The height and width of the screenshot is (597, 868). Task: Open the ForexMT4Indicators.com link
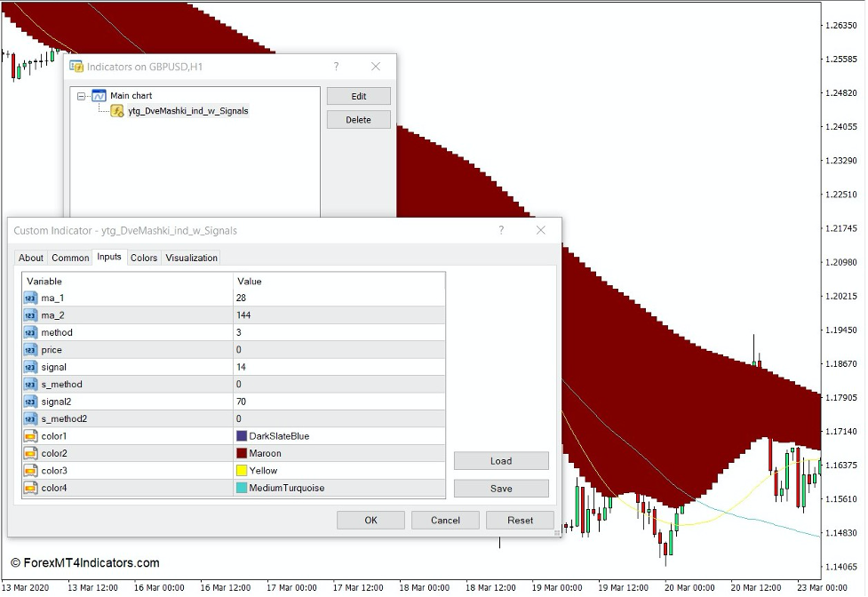pos(84,562)
